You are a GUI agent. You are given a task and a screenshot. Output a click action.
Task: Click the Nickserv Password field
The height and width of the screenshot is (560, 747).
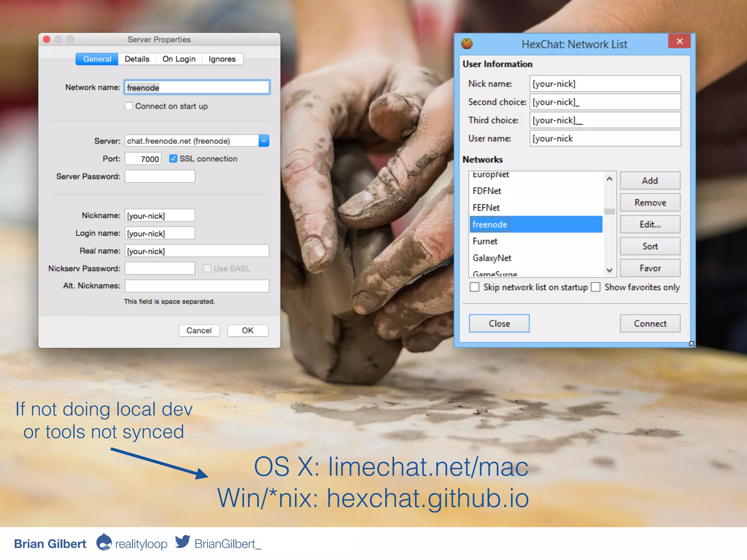tap(160, 268)
